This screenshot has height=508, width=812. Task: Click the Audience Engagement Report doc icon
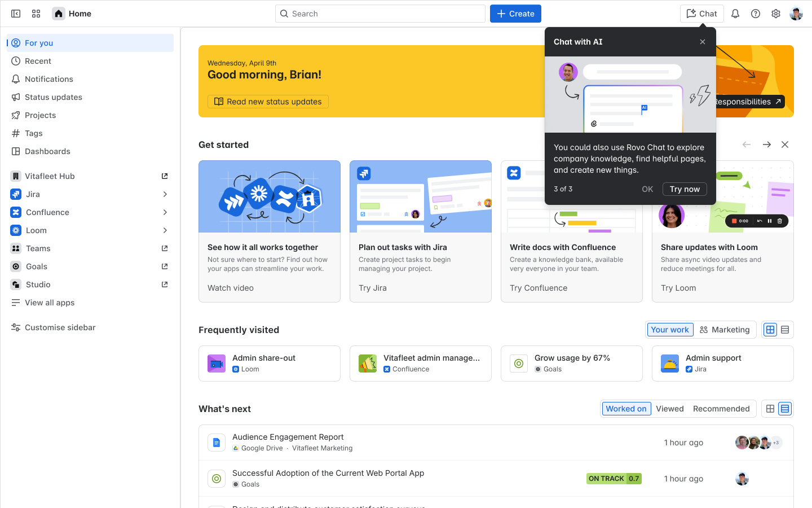pos(217,443)
